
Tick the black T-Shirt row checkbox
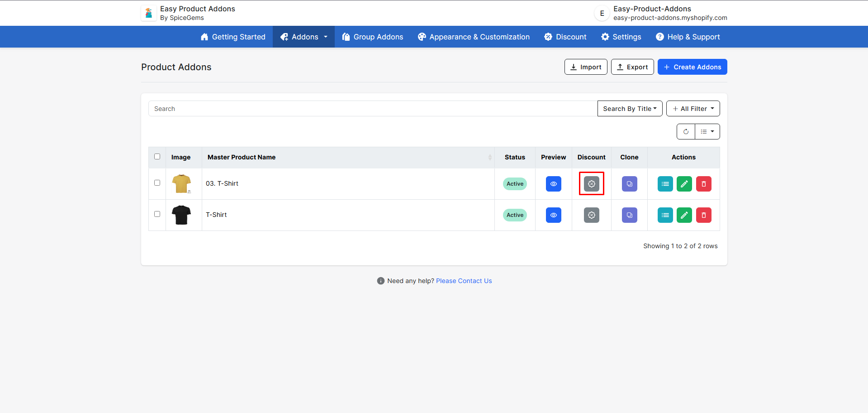click(x=157, y=214)
